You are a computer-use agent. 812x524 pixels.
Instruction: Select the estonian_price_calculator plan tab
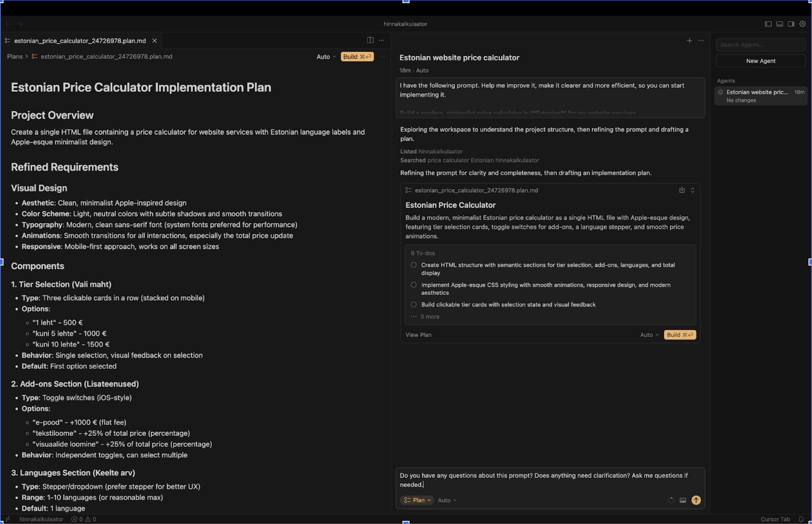pos(80,41)
